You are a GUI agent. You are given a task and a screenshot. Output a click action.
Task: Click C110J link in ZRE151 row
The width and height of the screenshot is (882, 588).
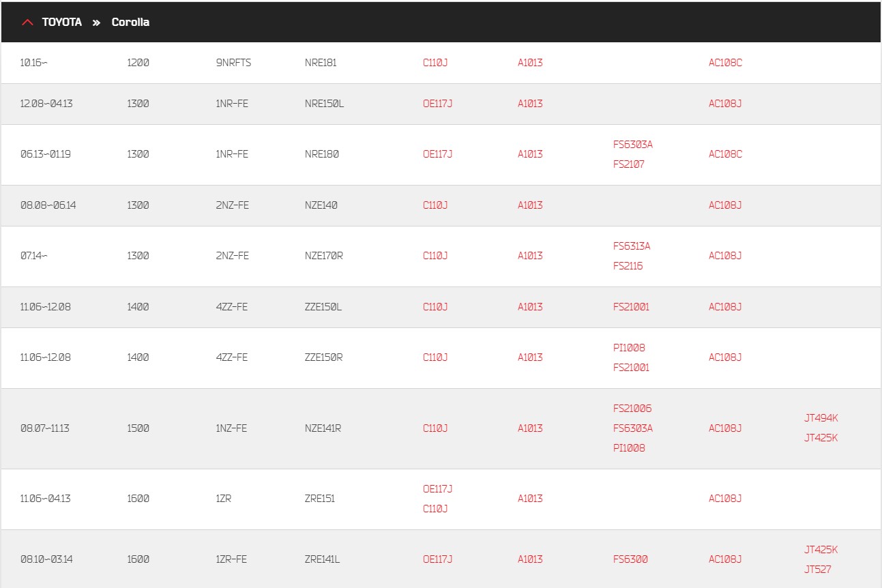tap(435, 509)
